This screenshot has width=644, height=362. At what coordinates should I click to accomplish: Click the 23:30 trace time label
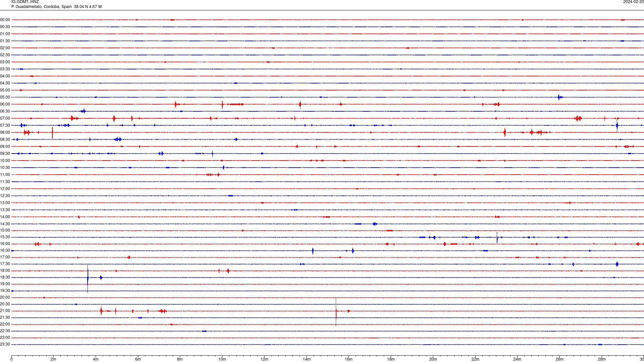tap(5, 344)
